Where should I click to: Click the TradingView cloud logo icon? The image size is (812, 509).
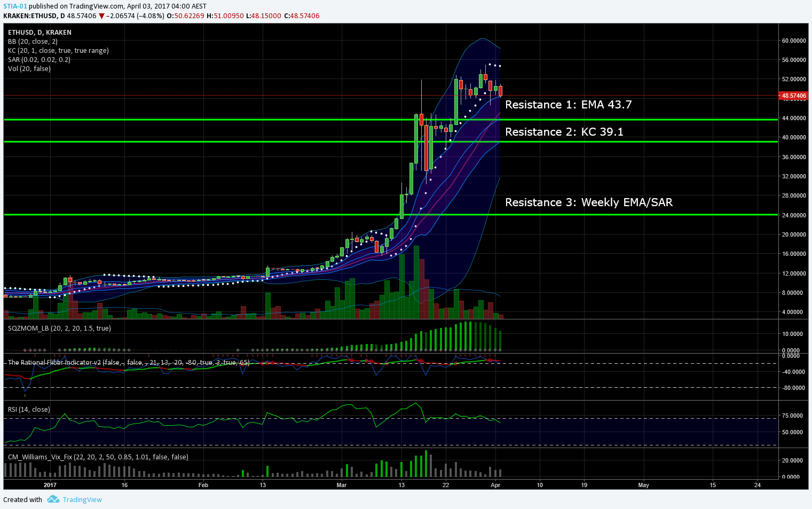point(53,499)
